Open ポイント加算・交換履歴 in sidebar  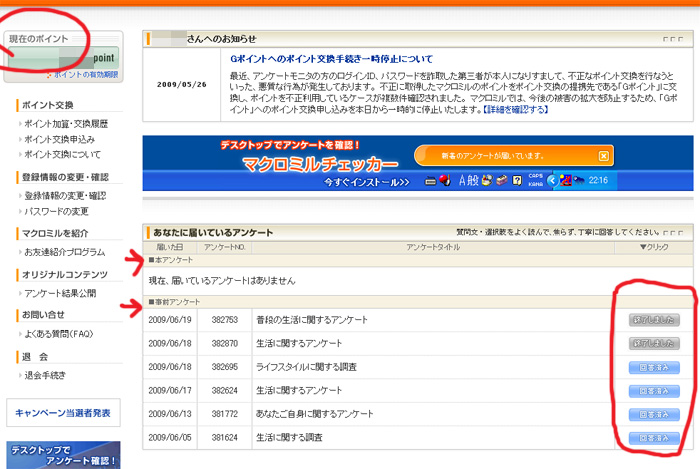point(66,124)
